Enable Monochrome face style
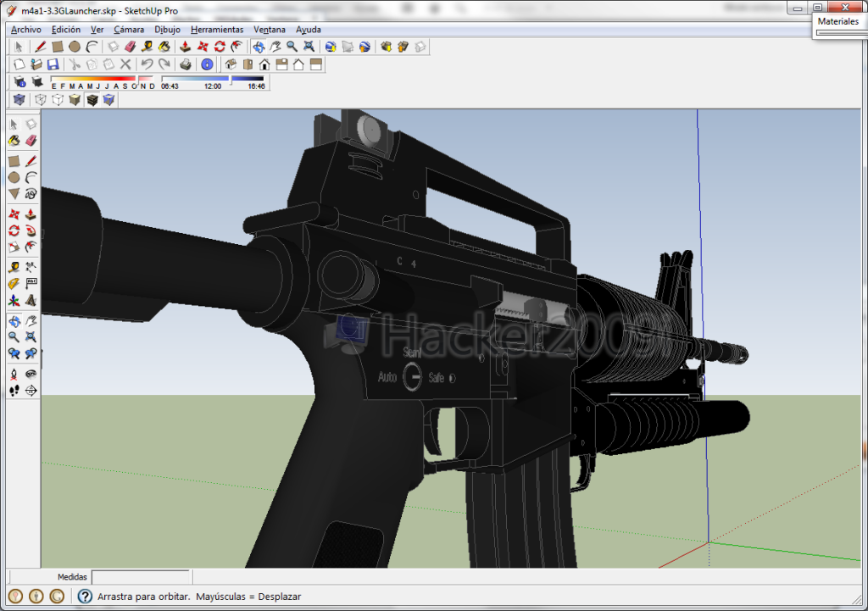Viewport: 868px width, 611px height. pyautogui.click(x=109, y=100)
